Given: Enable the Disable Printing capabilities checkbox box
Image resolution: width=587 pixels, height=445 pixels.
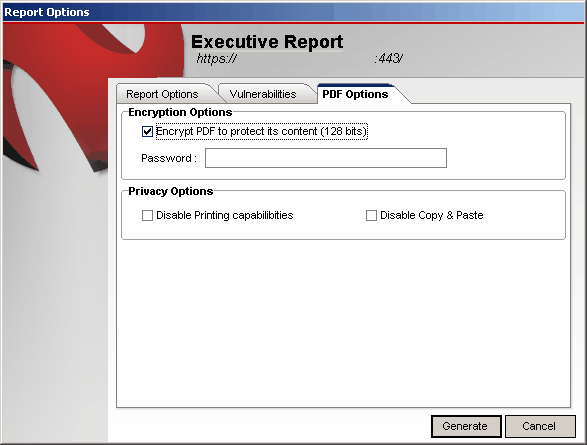Looking at the screenshot, I should coord(147,215).
